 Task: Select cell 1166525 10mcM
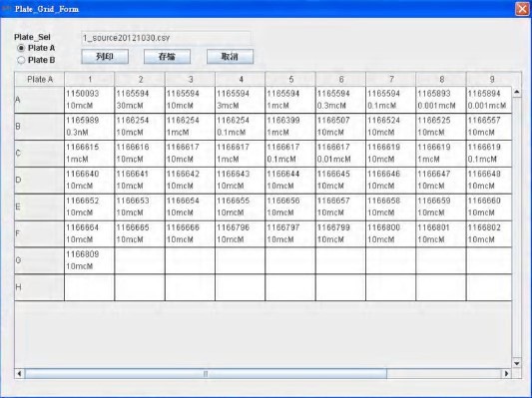coord(441,127)
